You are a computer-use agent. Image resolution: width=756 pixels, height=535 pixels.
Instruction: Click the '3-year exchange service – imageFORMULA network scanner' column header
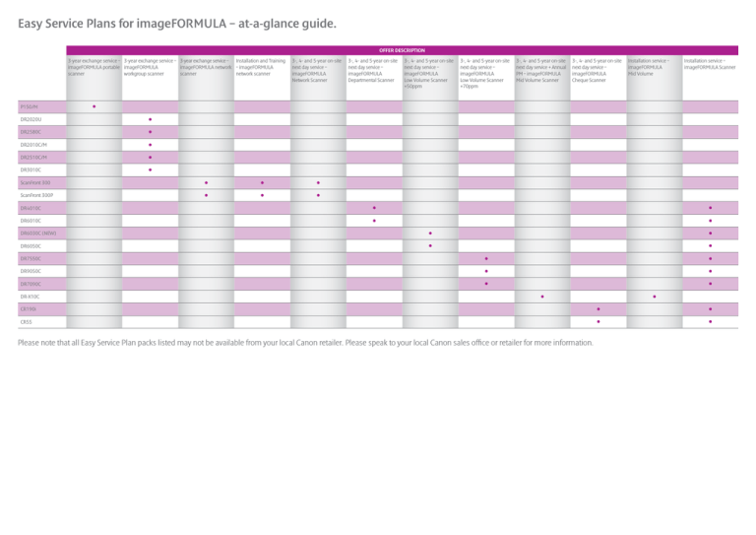click(x=206, y=68)
